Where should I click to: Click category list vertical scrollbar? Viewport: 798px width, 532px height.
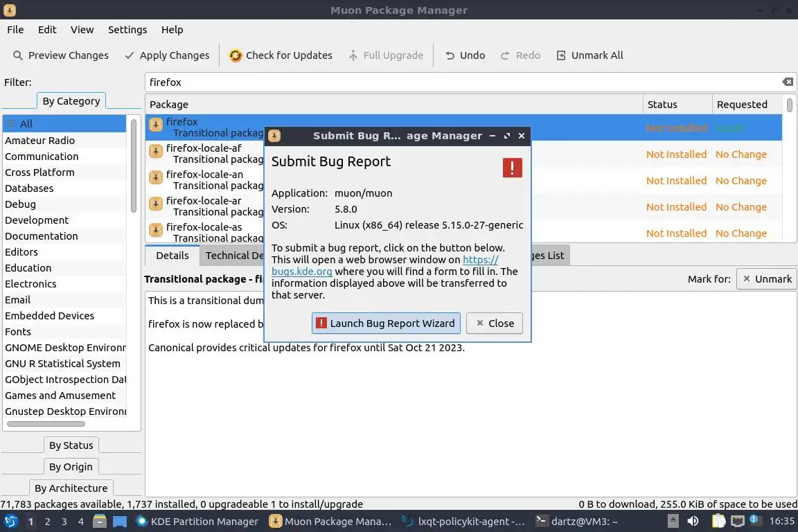point(133,166)
